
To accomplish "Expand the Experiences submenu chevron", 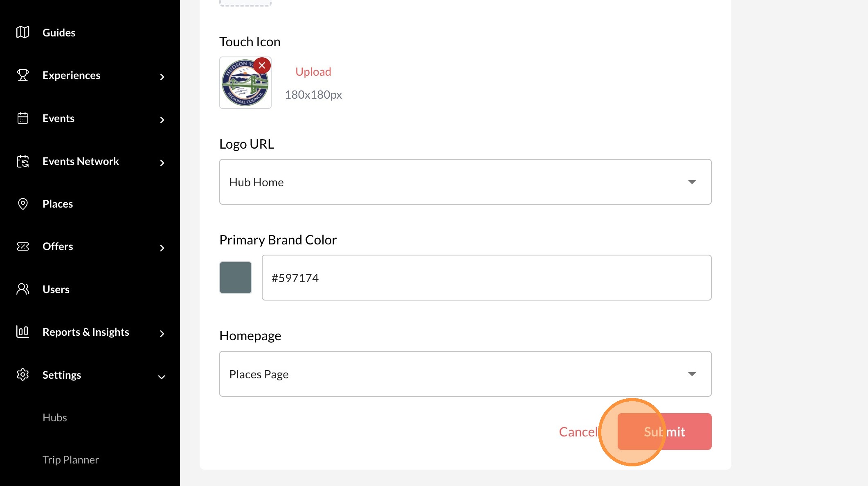I will click(x=162, y=77).
